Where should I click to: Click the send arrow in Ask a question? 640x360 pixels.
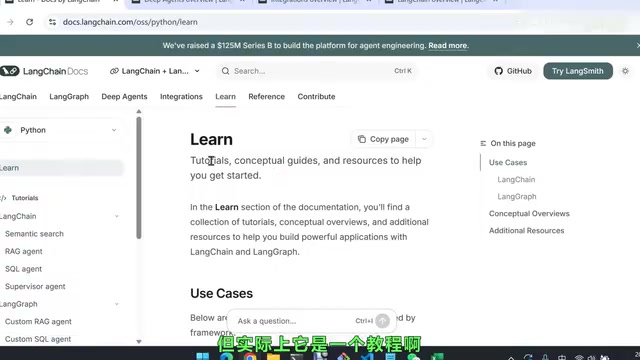coord(382,321)
